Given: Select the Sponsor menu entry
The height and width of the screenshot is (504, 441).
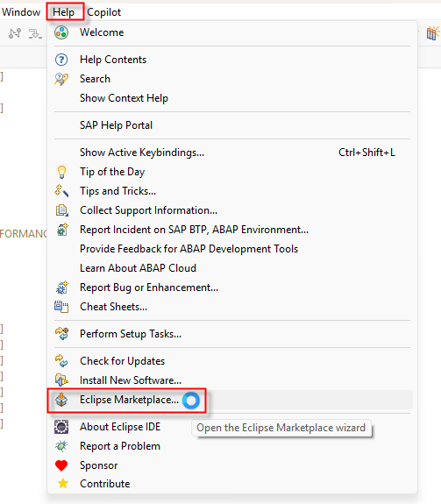Looking at the screenshot, I should point(232,465).
